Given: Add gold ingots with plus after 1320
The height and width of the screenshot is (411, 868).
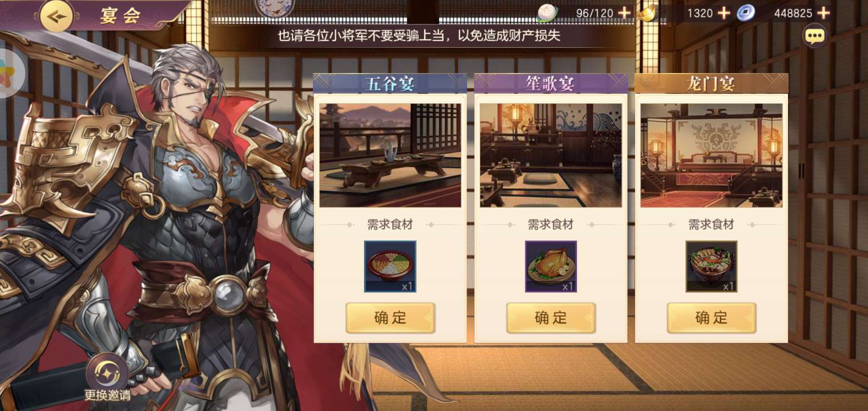Looking at the screenshot, I should tap(724, 13).
